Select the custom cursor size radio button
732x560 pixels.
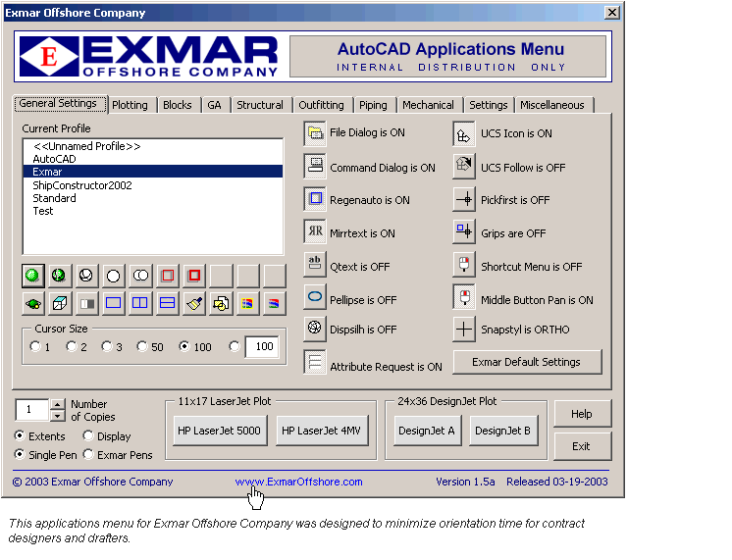pyautogui.click(x=235, y=346)
